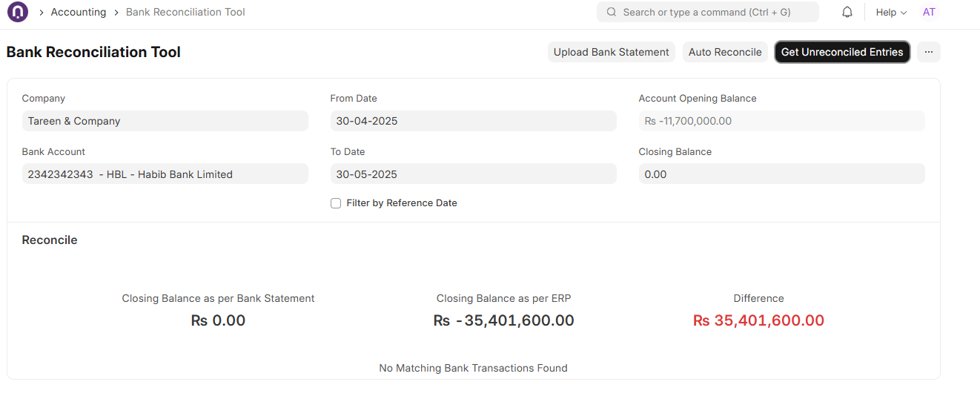
Task: Click the Closing Balance input field
Action: (x=781, y=174)
